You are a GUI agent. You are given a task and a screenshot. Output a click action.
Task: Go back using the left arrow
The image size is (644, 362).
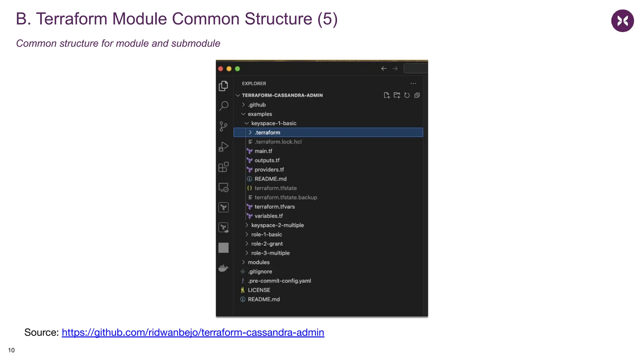point(384,69)
